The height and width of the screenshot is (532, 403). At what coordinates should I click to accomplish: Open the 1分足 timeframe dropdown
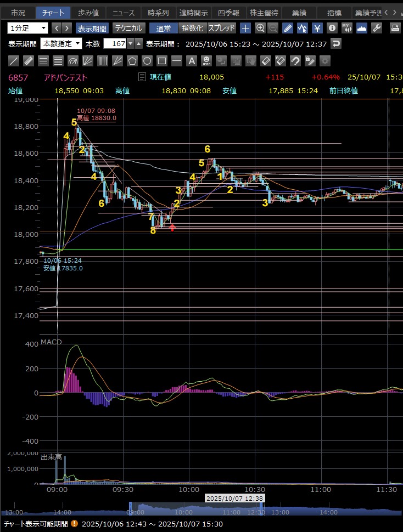pyautogui.click(x=28, y=28)
